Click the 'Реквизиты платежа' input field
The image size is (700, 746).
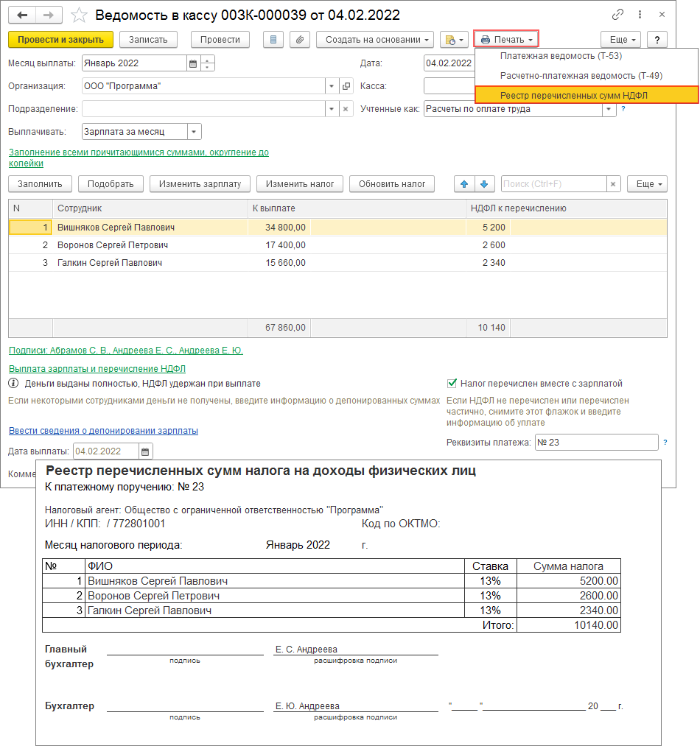595,443
